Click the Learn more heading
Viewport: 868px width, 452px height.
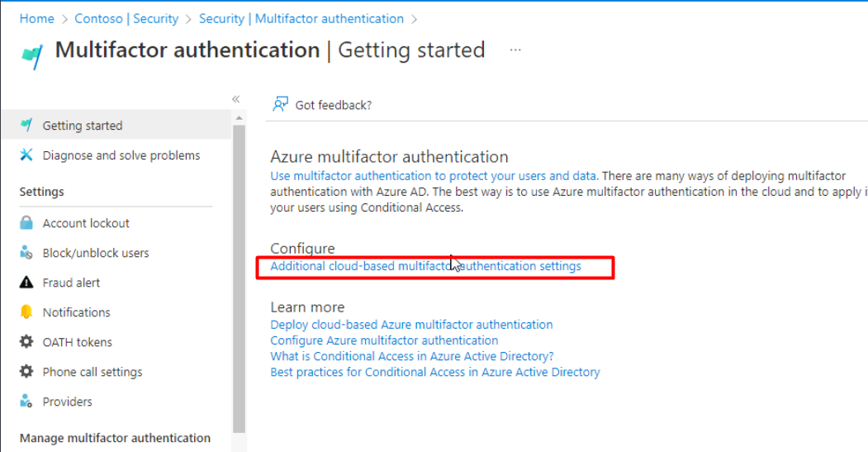coord(307,307)
